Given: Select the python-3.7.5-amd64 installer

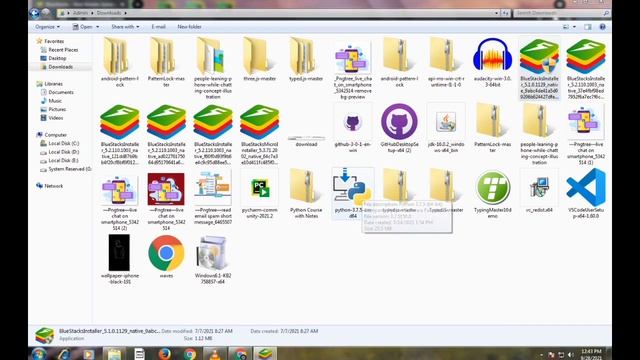Looking at the screenshot, I should (353, 194).
